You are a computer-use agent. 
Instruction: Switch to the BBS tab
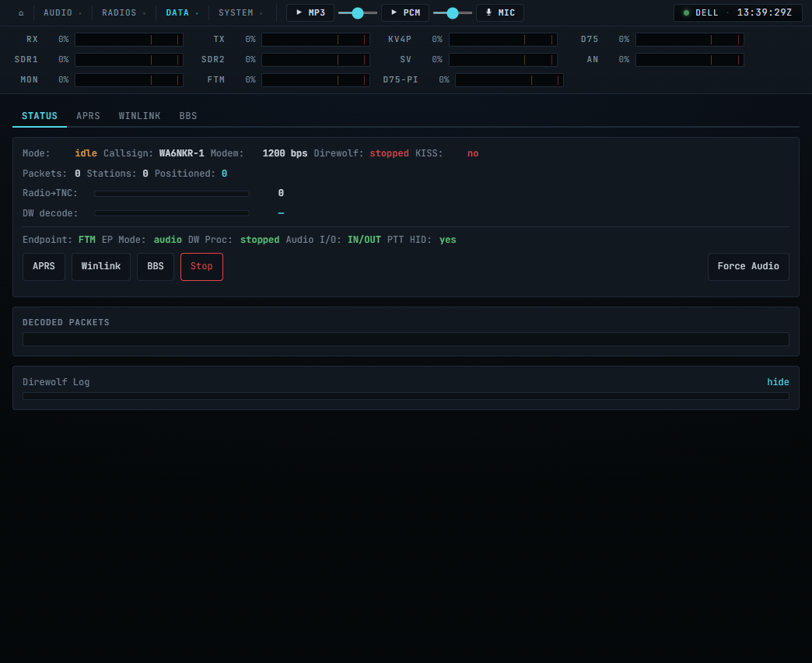(x=188, y=116)
